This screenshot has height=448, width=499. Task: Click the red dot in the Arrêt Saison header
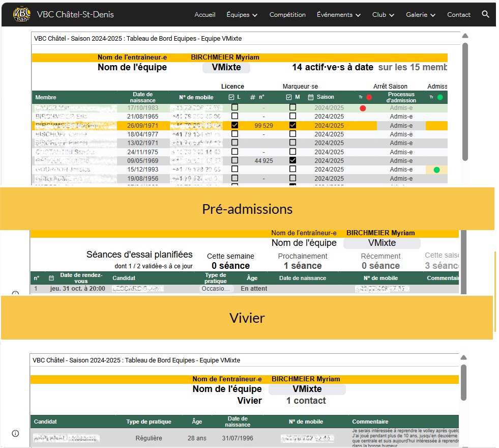tap(369, 97)
